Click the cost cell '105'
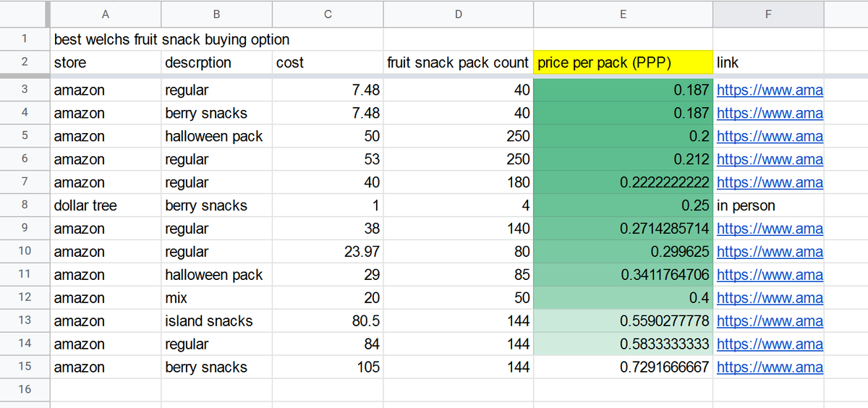The height and width of the screenshot is (408, 868). [x=328, y=367]
